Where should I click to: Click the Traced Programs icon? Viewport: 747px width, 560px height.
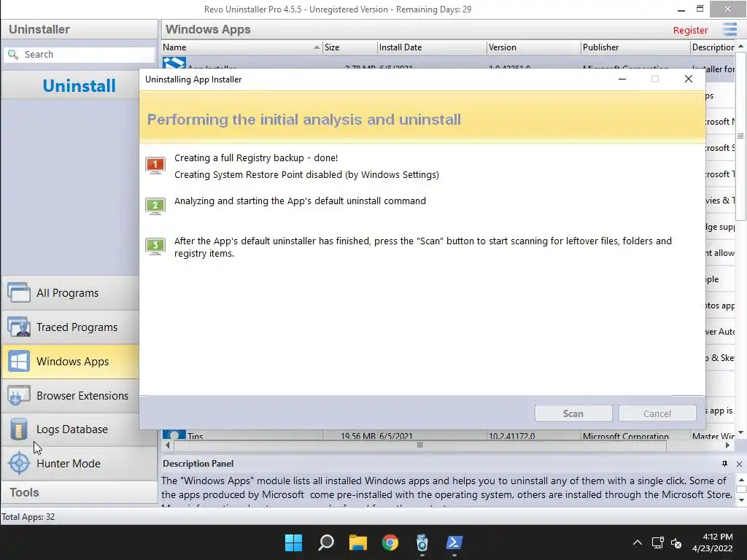click(x=19, y=327)
